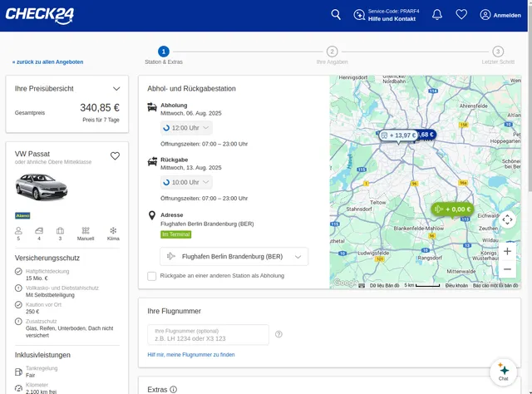Click Hilf mir, meine Flugnummer zu finden
Screen dimensions: 532x394
pos(191,355)
